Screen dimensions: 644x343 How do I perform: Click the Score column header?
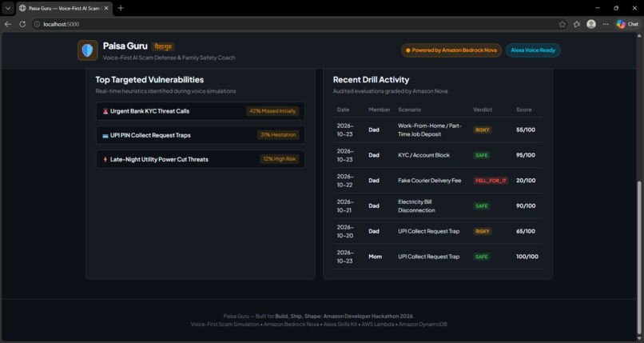click(x=523, y=110)
